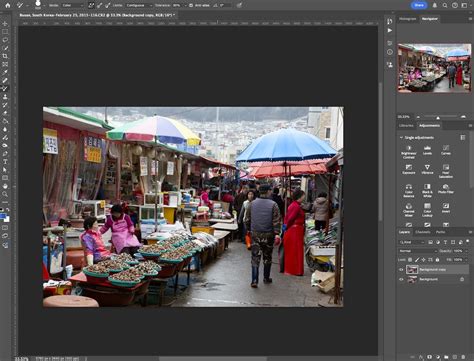Add layer mask icon at Layers bottom
The width and height of the screenshot is (474, 361).
pos(429,357)
